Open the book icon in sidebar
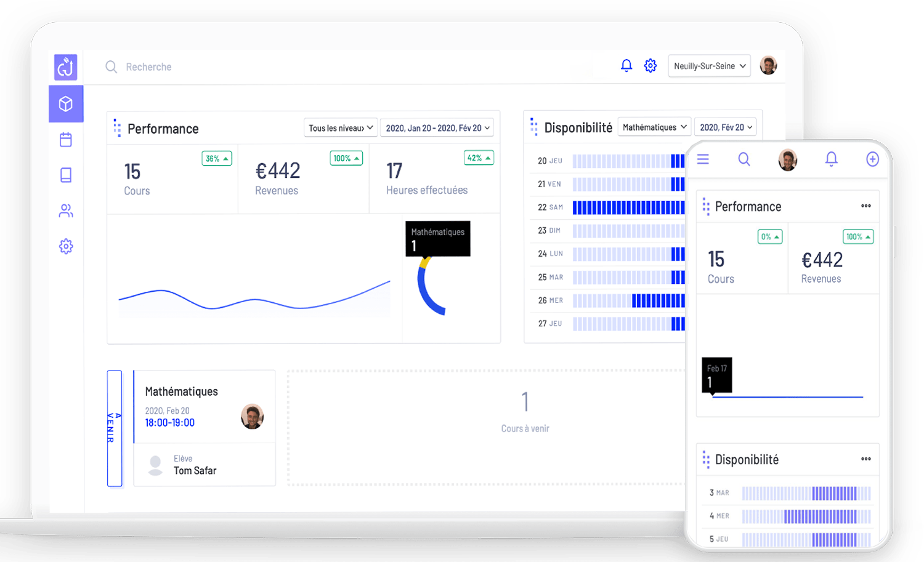This screenshot has height=562, width=924. 66,175
